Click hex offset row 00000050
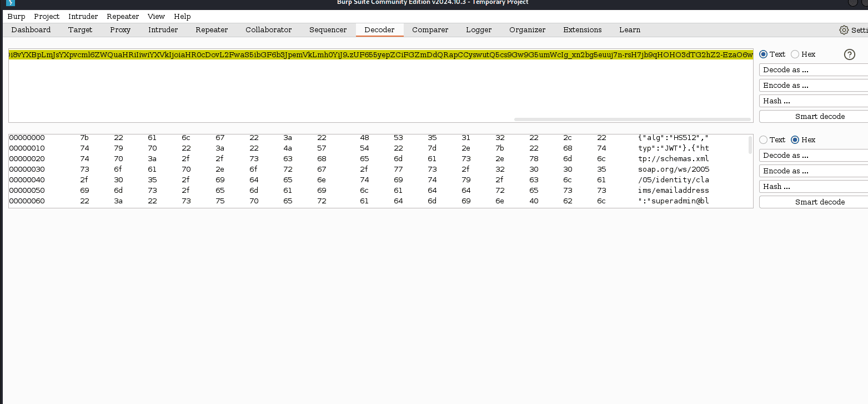Screen dimensions: 868x404 [x=27, y=191]
